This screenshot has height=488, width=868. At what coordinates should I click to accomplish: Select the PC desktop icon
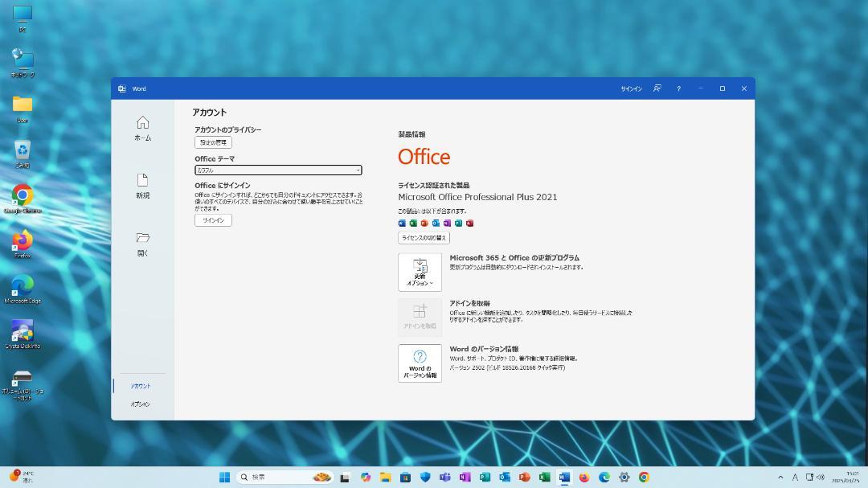pos(23,18)
